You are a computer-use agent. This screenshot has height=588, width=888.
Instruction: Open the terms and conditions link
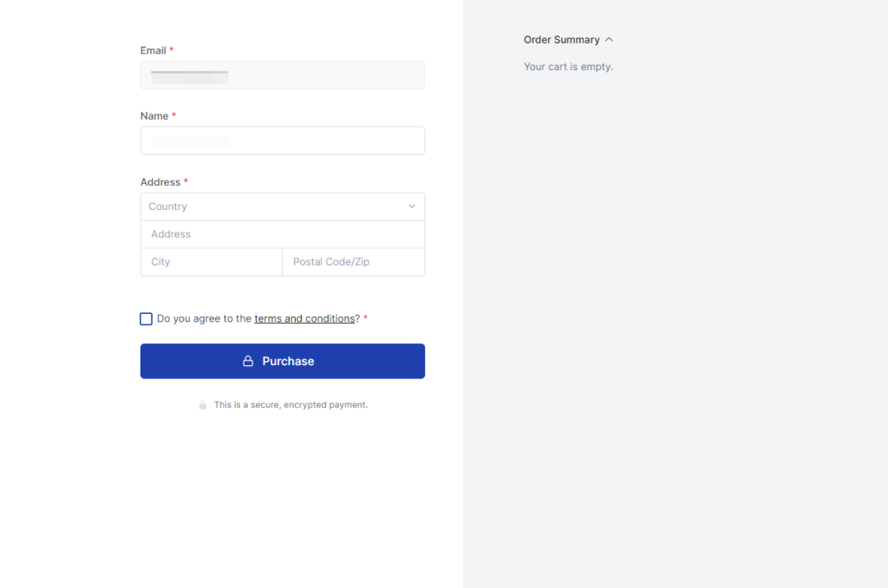pyautogui.click(x=304, y=318)
